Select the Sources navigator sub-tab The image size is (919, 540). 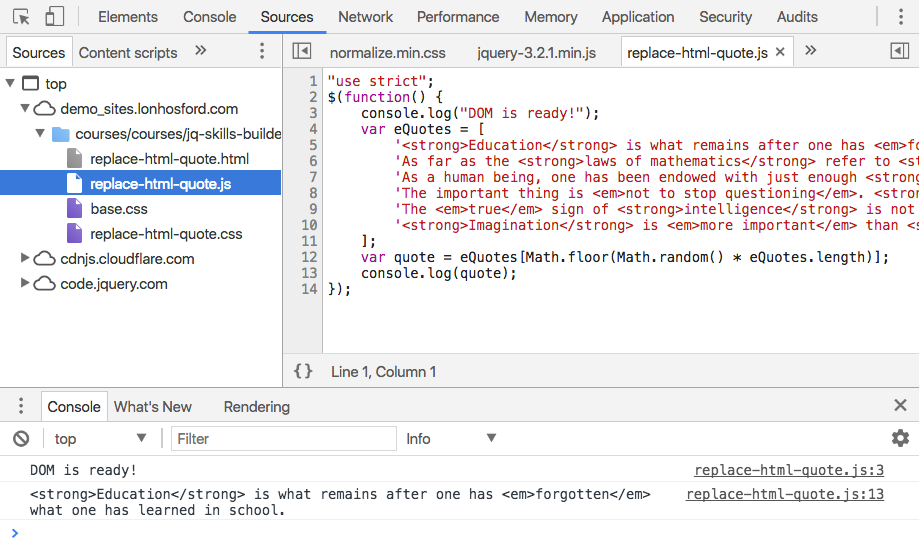pos(39,53)
